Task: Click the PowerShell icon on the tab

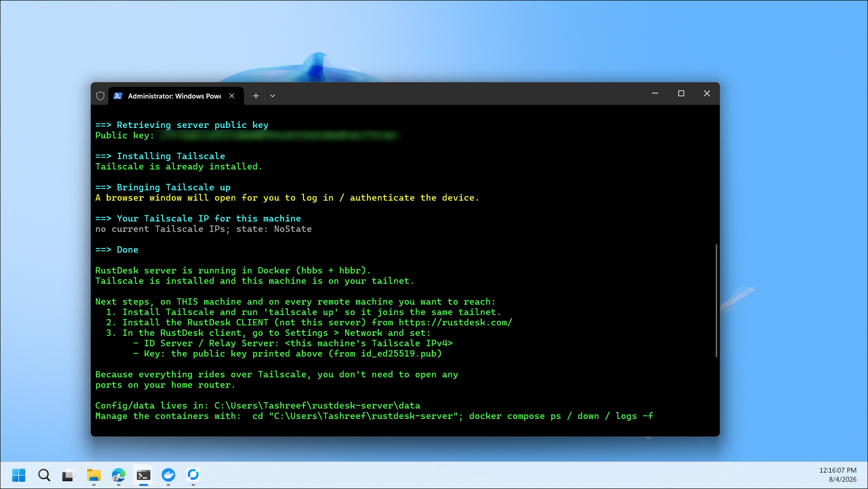Action: 118,96
